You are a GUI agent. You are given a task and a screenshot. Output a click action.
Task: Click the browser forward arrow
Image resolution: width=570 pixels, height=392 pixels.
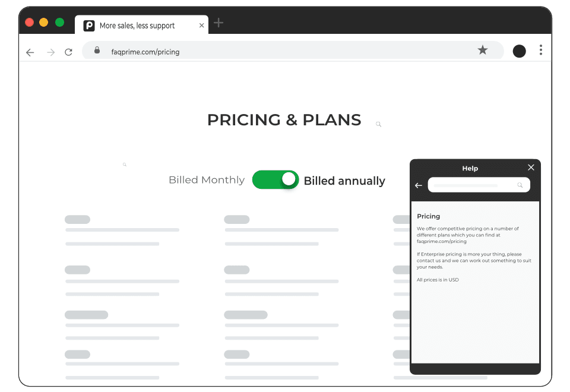pyautogui.click(x=51, y=52)
